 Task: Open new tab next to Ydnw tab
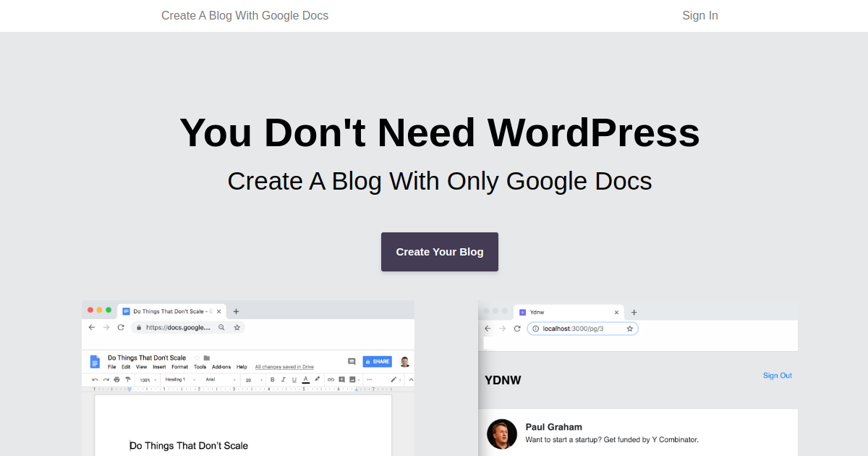(x=634, y=313)
